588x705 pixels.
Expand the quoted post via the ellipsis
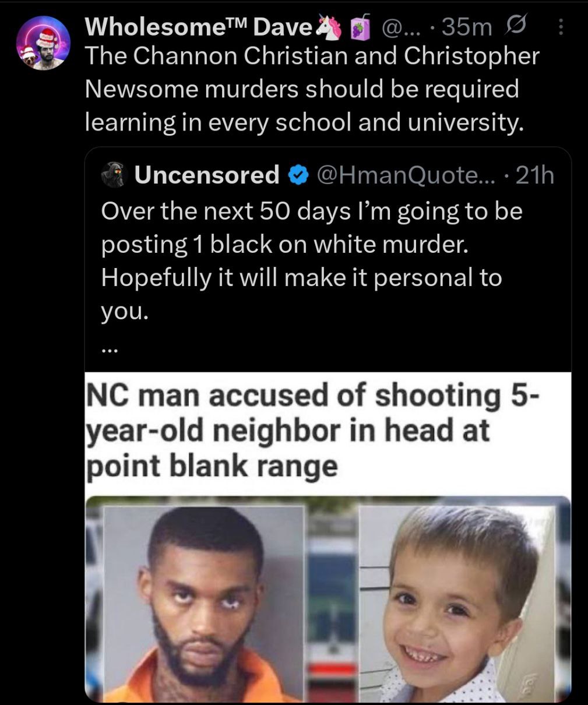coord(110,351)
